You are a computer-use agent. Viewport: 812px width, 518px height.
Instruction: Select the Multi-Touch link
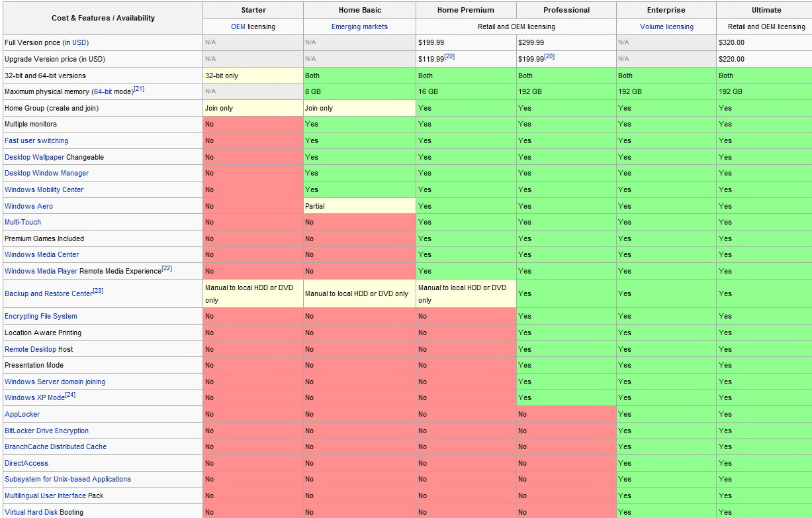pyautogui.click(x=23, y=222)
